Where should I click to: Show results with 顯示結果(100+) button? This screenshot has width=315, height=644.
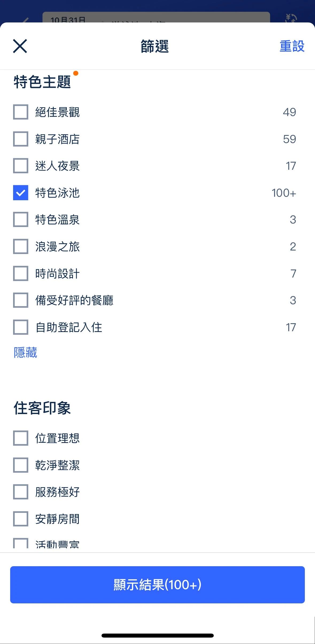click(x=157, y=584)
